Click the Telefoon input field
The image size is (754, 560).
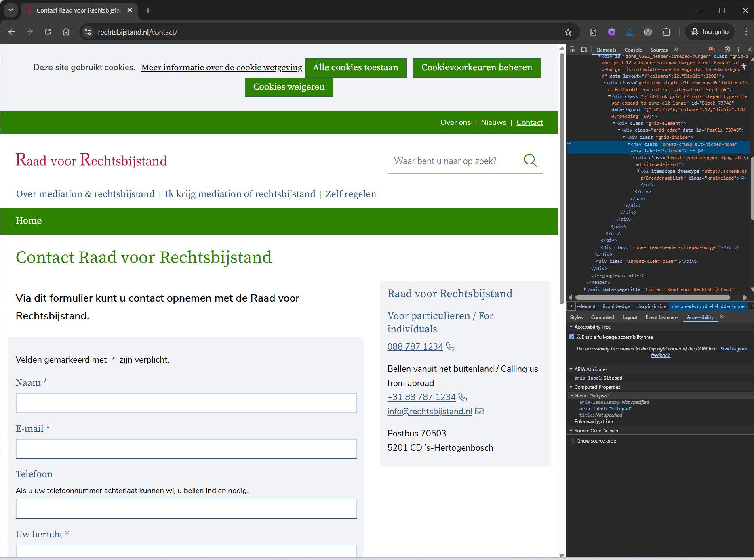(x=186, y=509)
